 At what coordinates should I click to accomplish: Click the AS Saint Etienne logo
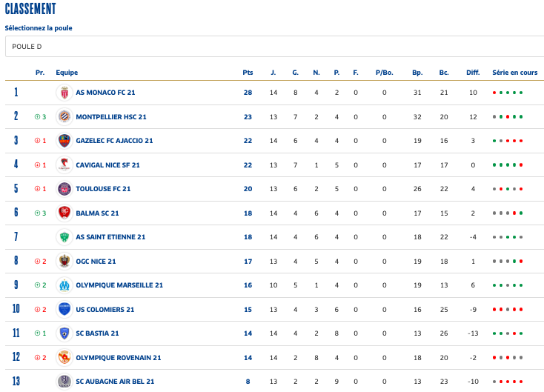point(64,237)
